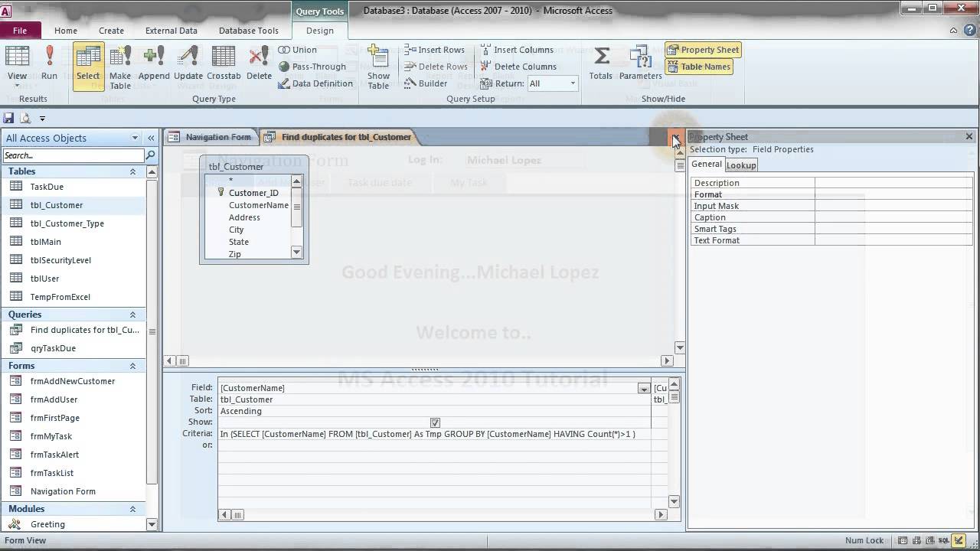Select Customer_ID field in tbl_Customer list

click(253, 193)
